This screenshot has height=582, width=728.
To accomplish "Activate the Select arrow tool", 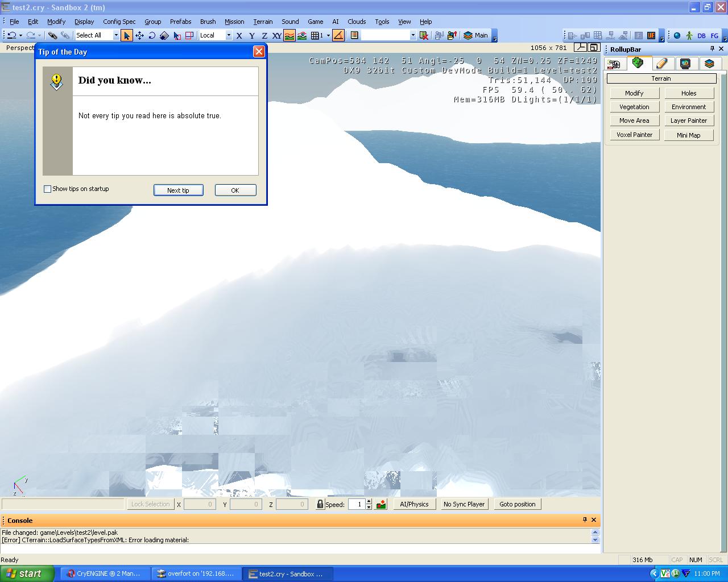I will coord(126,35).
